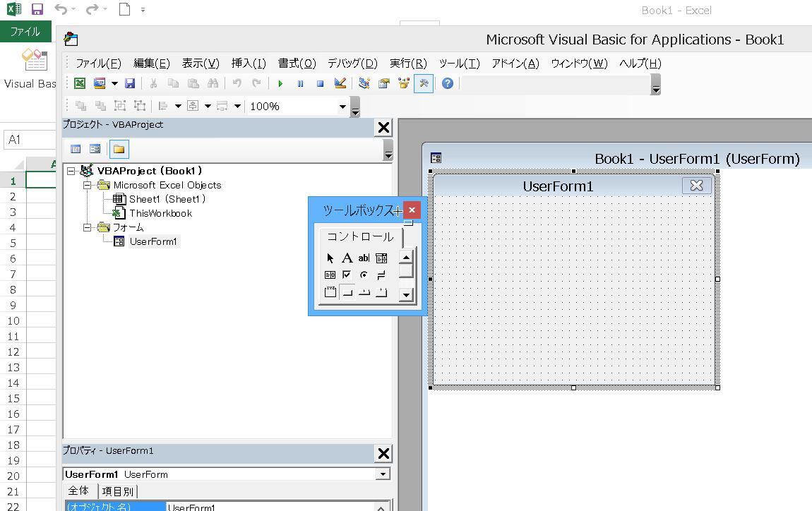Screen dimensions: 812x511
Task: Open the Center dropdown arrow
Action: coord(208,106)
